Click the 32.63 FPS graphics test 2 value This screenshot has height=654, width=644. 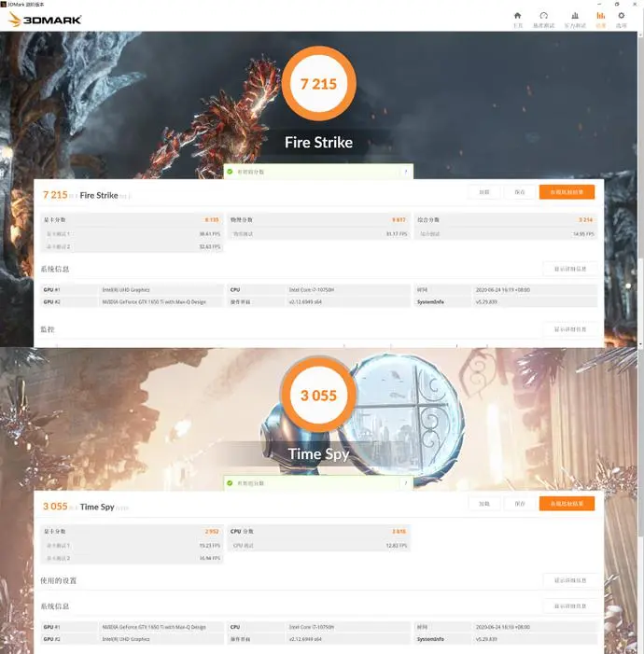coord(209,247)
